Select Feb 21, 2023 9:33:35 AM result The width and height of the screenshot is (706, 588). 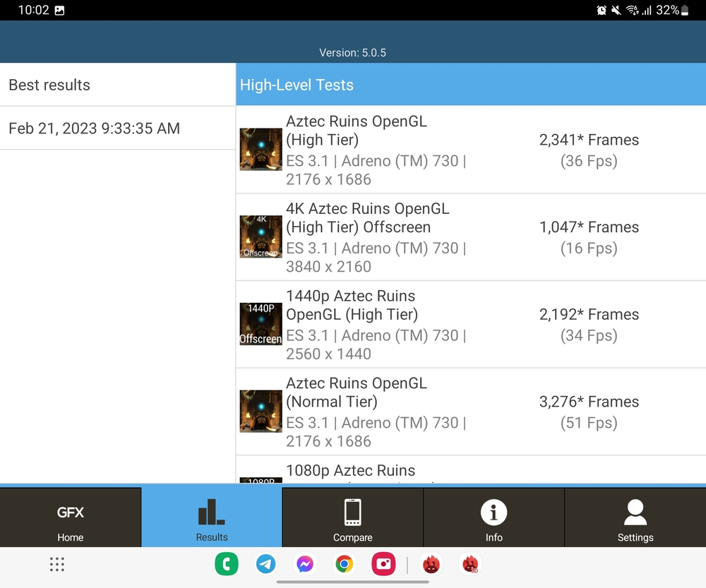click(x=117, y=128)
